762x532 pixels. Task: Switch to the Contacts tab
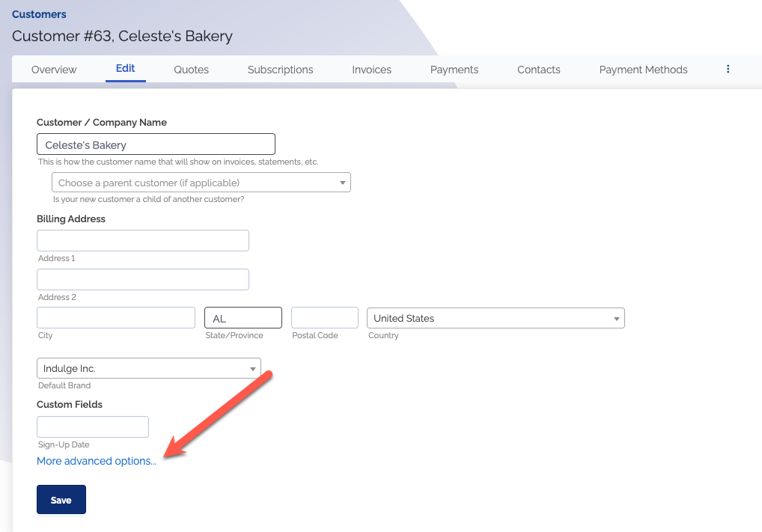(538, 70)
